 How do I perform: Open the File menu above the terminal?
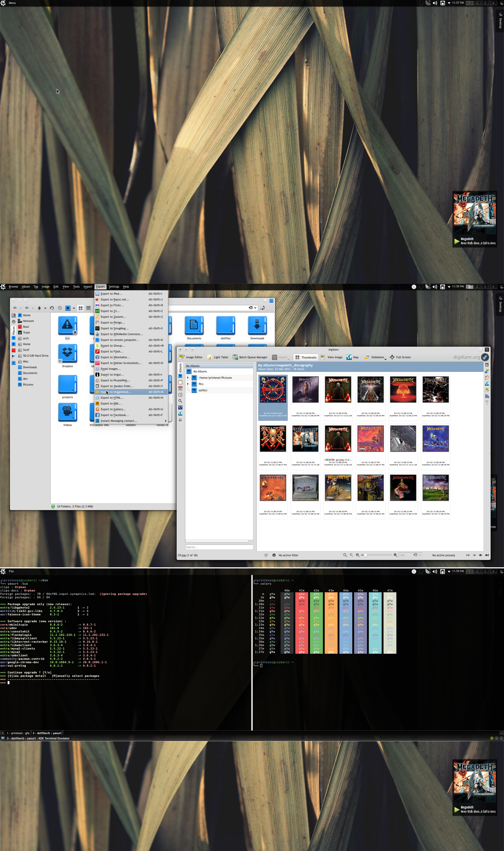tap(11, 572)
